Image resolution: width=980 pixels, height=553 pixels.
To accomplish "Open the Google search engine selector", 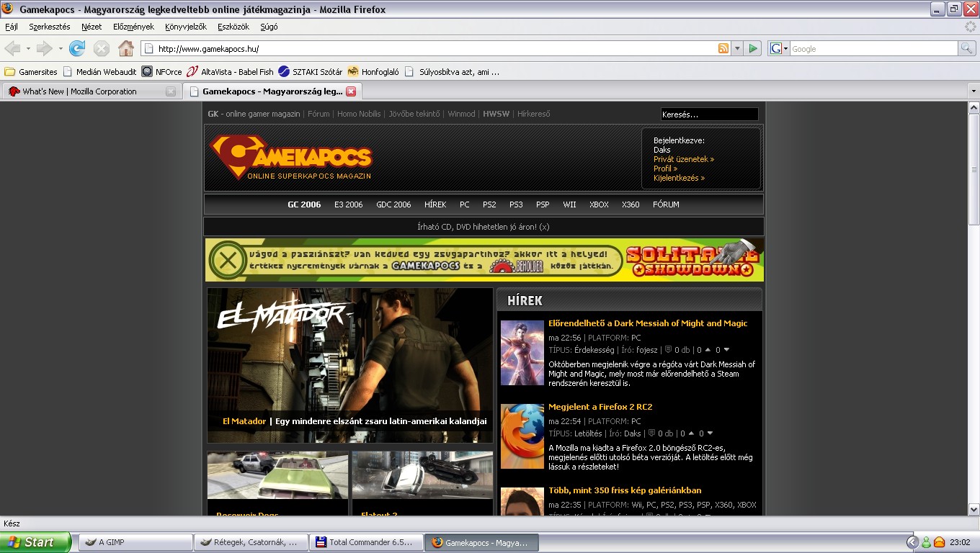I will [x=778, y=48].
